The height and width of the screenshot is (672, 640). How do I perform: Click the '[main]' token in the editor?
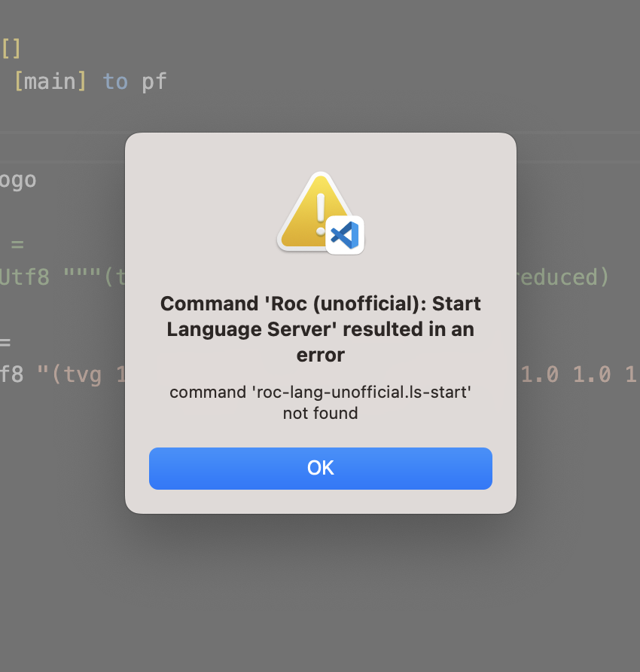pos(50,81)
